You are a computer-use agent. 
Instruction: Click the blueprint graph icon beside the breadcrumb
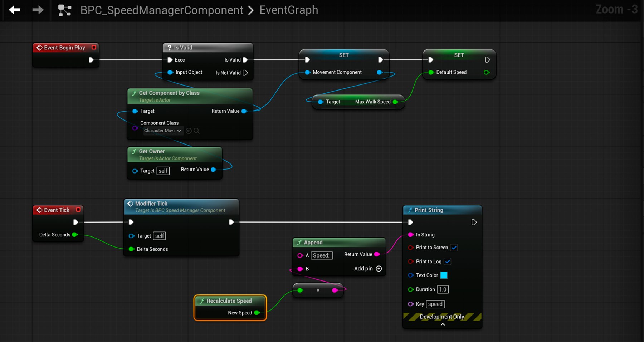tap(65, 10)
